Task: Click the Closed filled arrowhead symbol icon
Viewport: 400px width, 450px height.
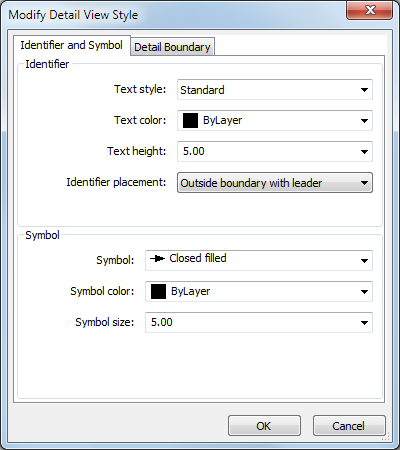Action: coord(157,259)
